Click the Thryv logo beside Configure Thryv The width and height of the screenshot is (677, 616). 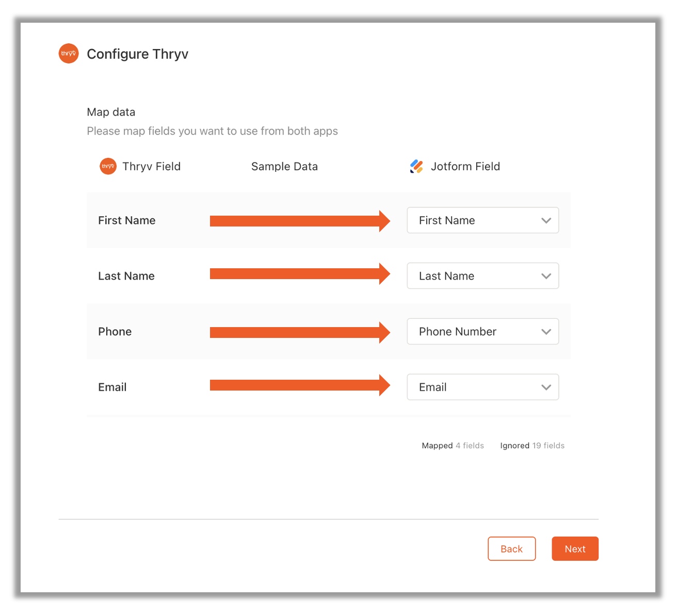[69, 54]
